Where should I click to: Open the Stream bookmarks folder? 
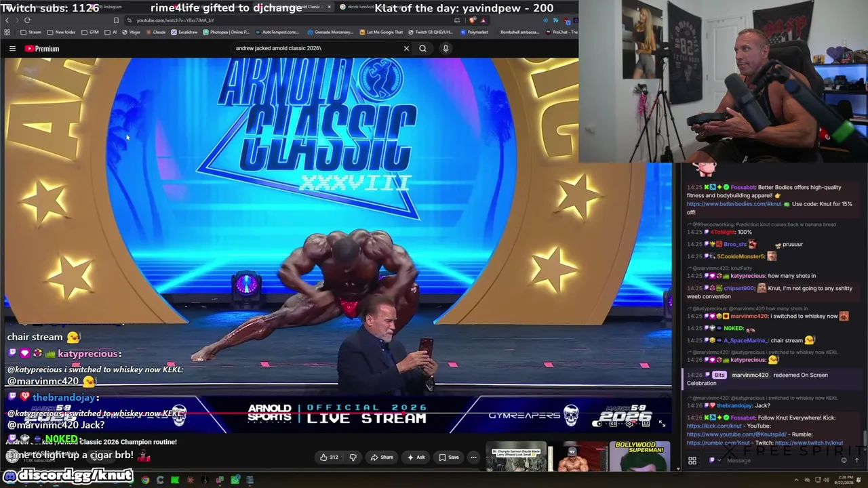point(31,32)
